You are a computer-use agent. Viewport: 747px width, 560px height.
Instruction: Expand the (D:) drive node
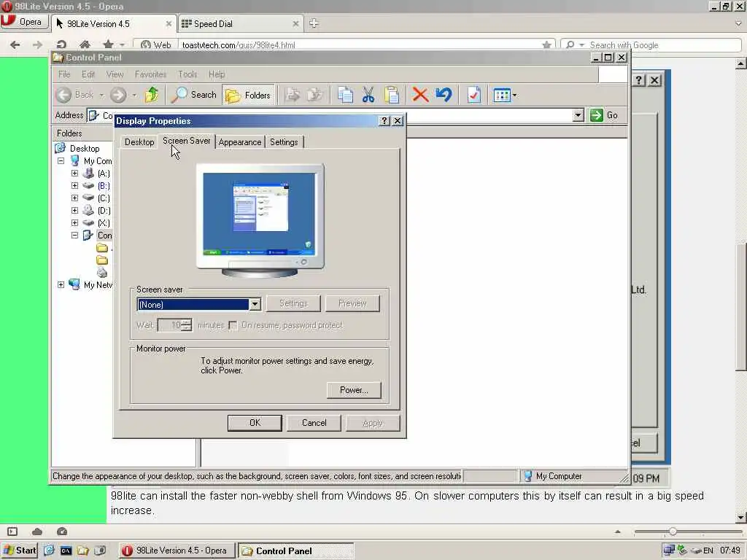coord(75,211)
